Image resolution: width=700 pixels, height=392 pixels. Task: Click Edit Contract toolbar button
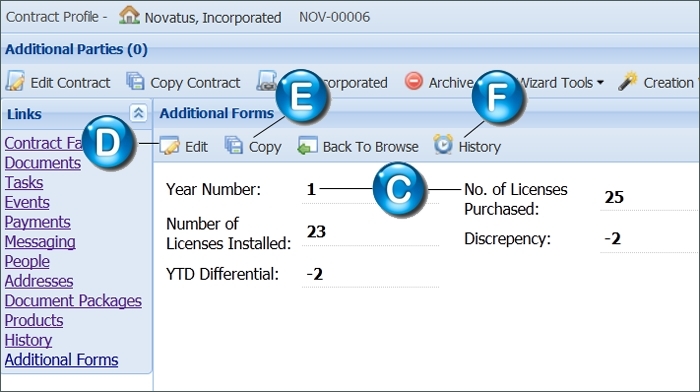point(58,82)
